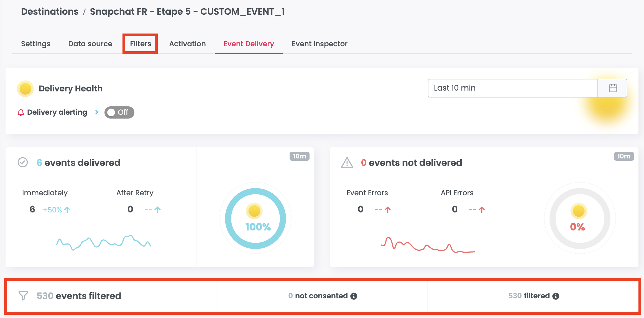The image size is (644, 318).
Task: Open the Data source tab
Action: pos(90,44)
